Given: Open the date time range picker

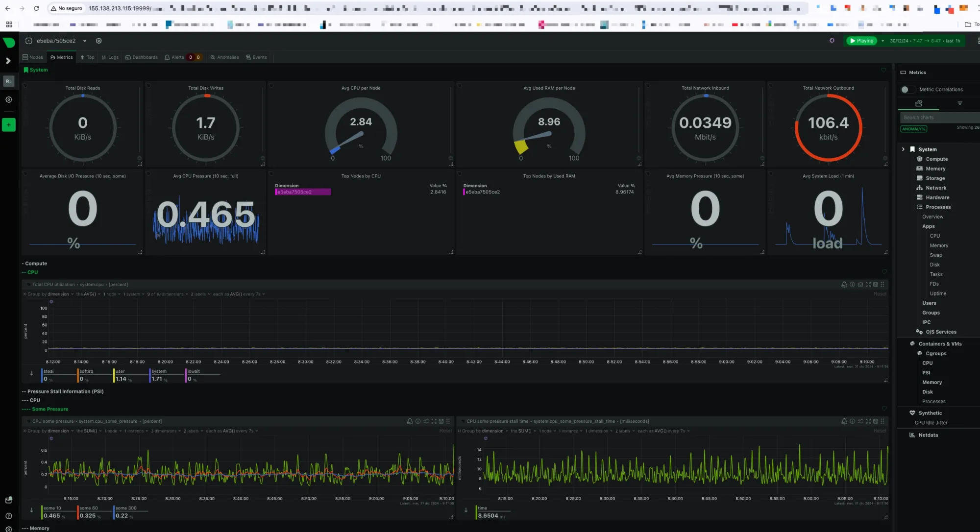Looking at the screenshot, I should pyautogui.click(x=925, y=41).
